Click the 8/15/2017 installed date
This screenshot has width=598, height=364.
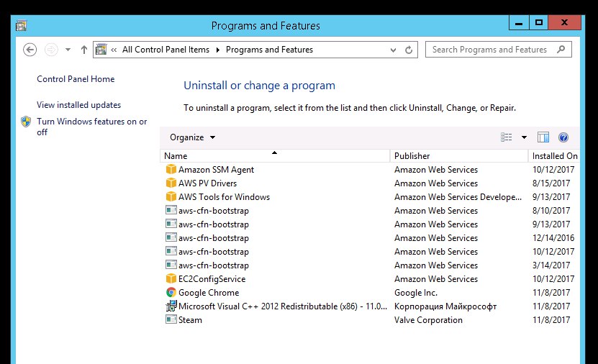551,183
